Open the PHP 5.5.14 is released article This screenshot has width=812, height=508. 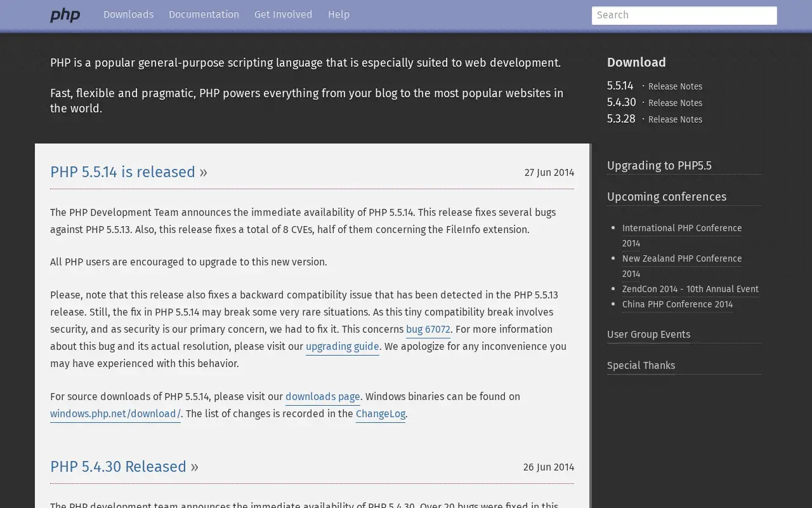(x=122, y=172)
